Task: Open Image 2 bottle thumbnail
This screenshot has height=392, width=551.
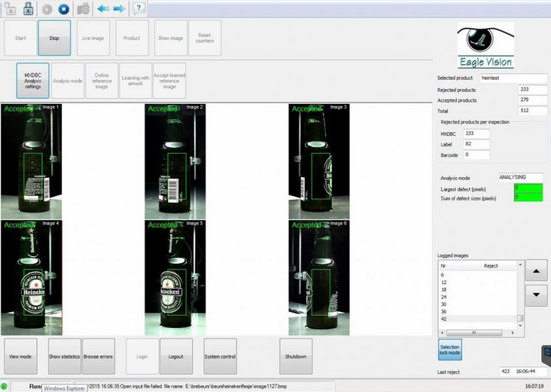Action: (175, 161)
